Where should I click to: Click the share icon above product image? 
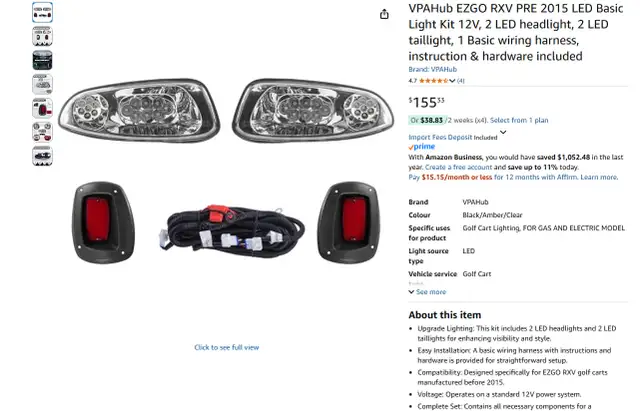[384, 14]
